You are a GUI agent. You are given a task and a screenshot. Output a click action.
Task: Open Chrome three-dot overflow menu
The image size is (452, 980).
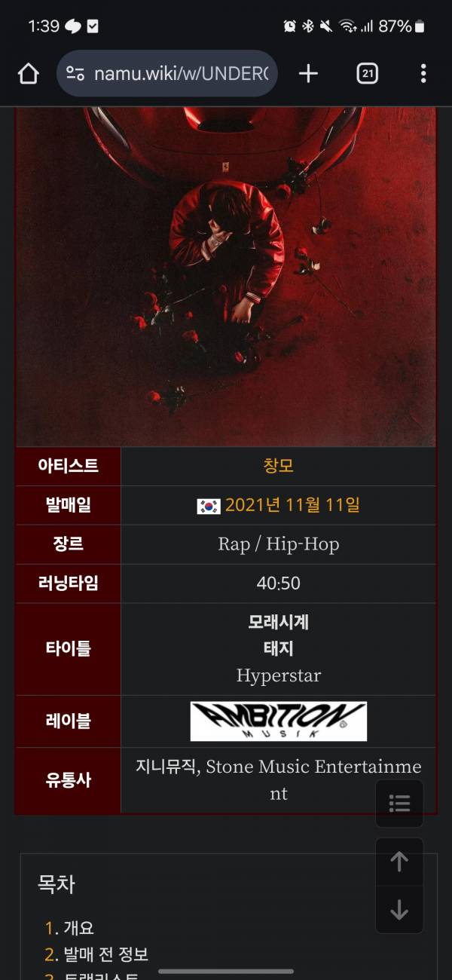tap(423, 73)
